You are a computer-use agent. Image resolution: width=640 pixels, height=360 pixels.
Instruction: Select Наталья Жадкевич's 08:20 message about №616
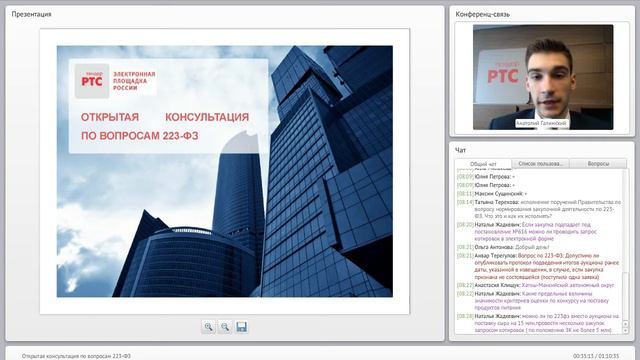(527, 231)
